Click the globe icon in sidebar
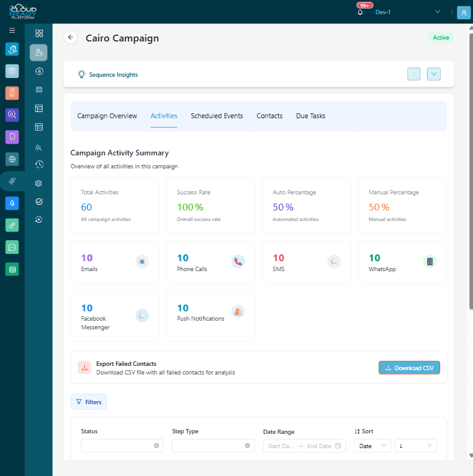The width and height of the screenshot is (473, 476). pos(12,159)
